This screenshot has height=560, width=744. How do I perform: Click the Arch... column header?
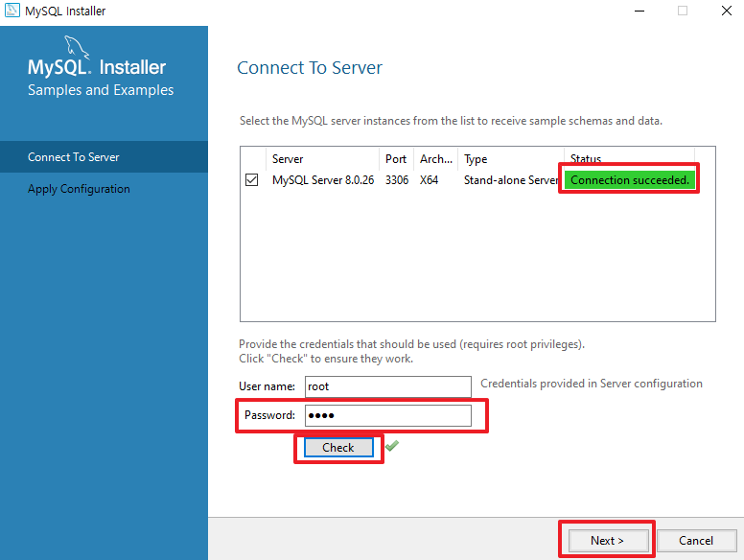tap(435, 159)
